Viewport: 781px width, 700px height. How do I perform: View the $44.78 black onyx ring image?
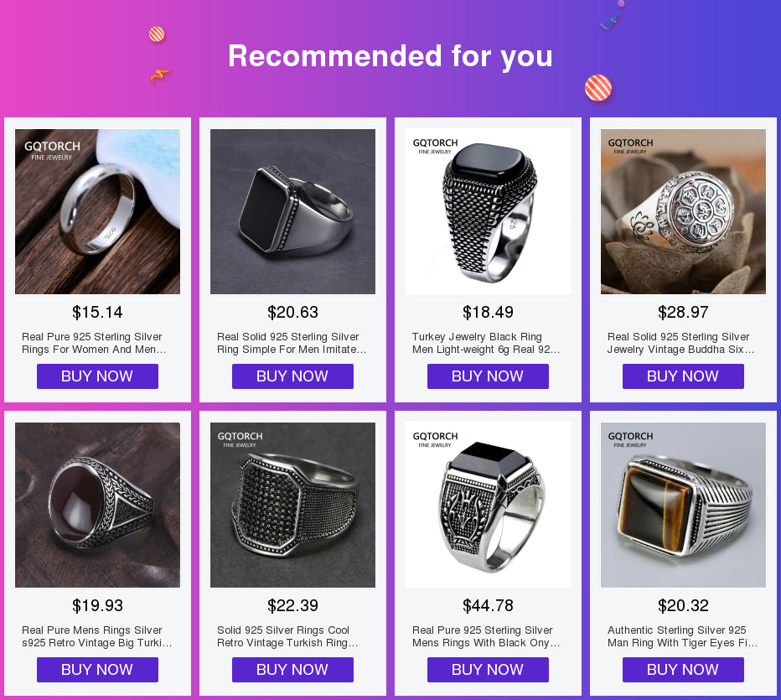[488, 505]
